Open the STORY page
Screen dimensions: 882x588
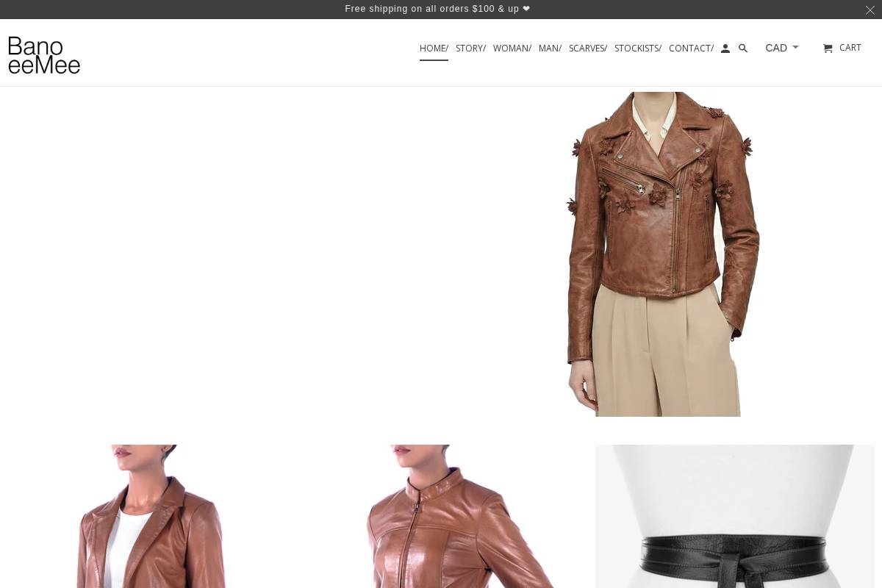point(470,48)
